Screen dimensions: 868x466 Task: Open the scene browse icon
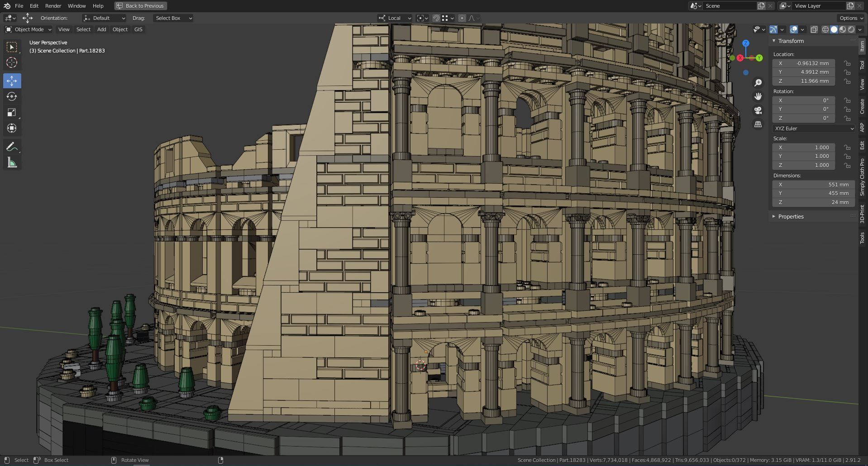pos(696,6)
